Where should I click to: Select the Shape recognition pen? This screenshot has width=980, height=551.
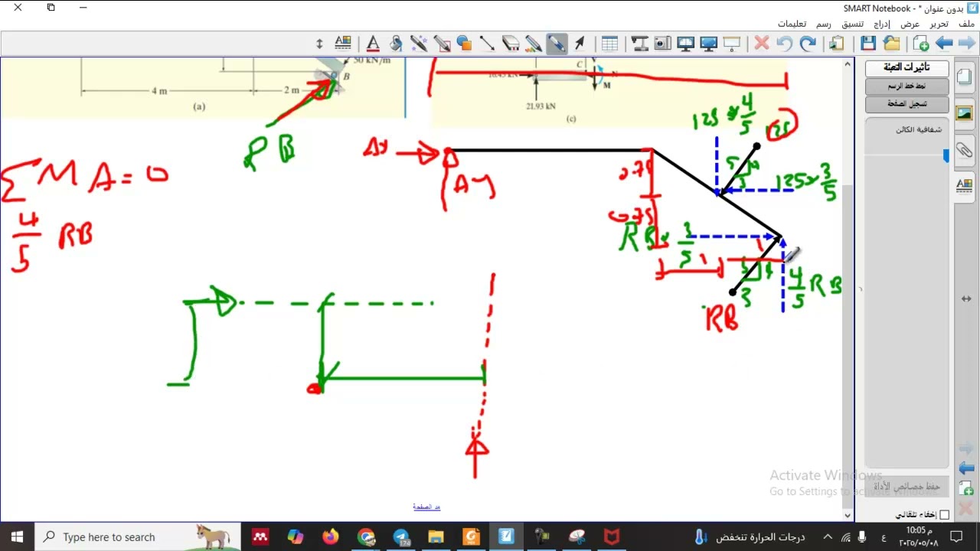(x=442, y=44)
